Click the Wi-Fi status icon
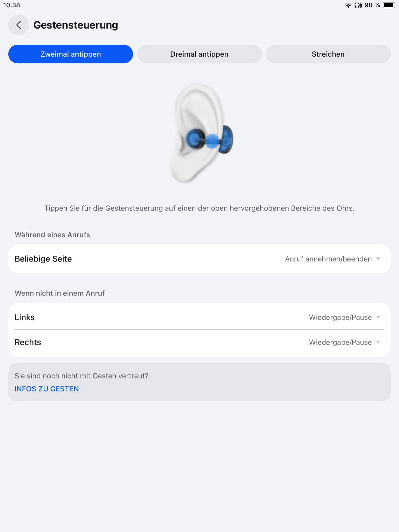 (348, 5)
